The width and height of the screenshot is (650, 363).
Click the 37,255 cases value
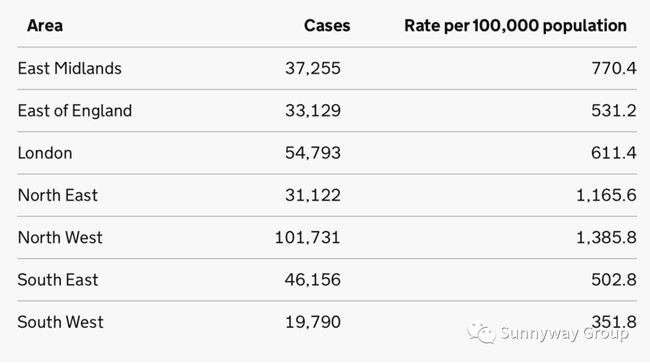[x=313, y=68]
